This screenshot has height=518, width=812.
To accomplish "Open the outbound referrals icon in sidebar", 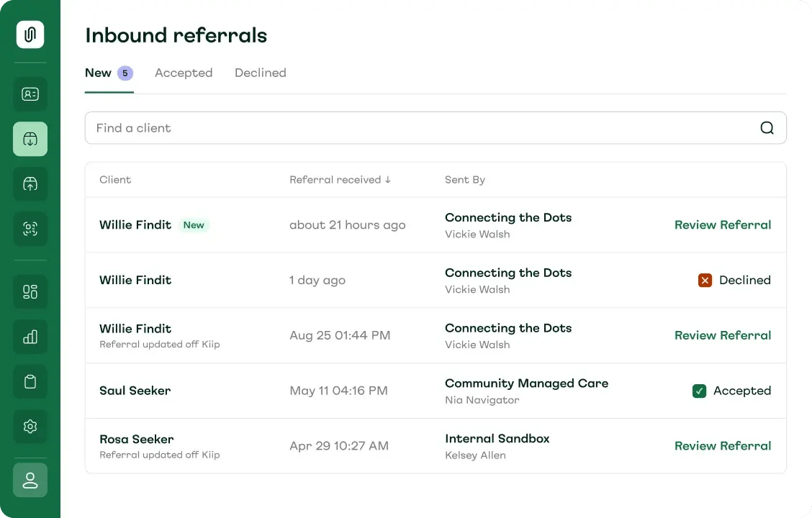I will coord(30,183).
